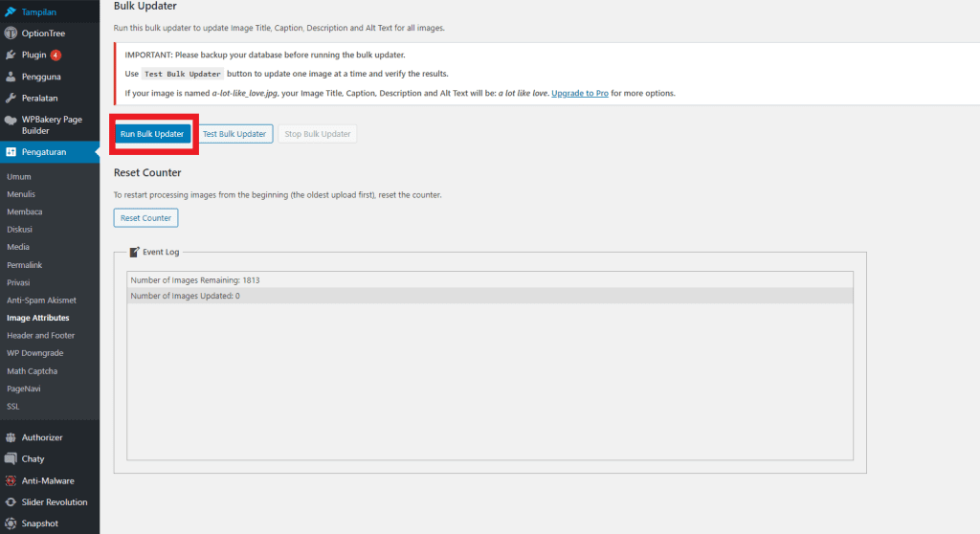Click the Reset Counter button
The width and height of the screenshot is (980, 534).
[145, 217]
